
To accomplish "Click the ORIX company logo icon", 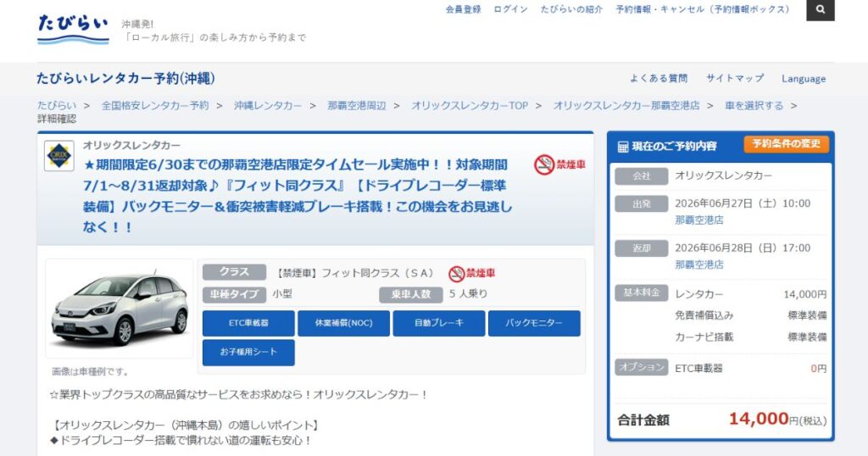I will (x=59, y=156).
